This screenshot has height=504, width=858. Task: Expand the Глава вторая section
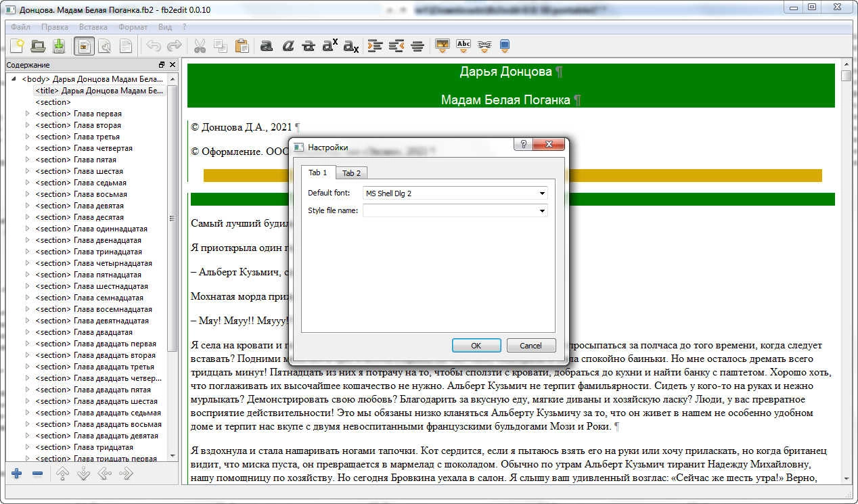coord(28,125)
